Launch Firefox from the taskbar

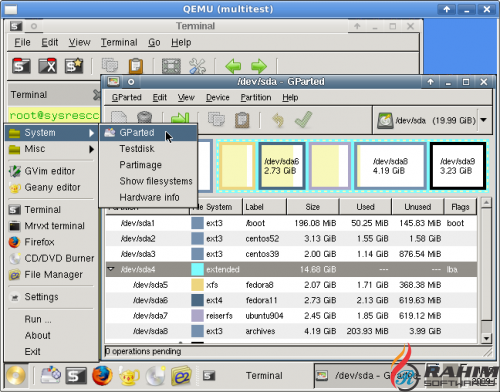click(x=102, y=375)
